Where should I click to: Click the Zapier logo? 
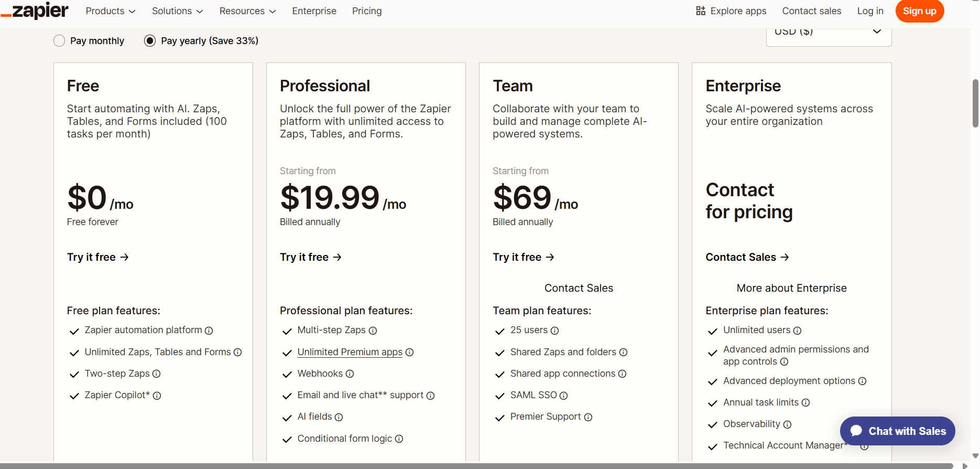coord(35,10)
